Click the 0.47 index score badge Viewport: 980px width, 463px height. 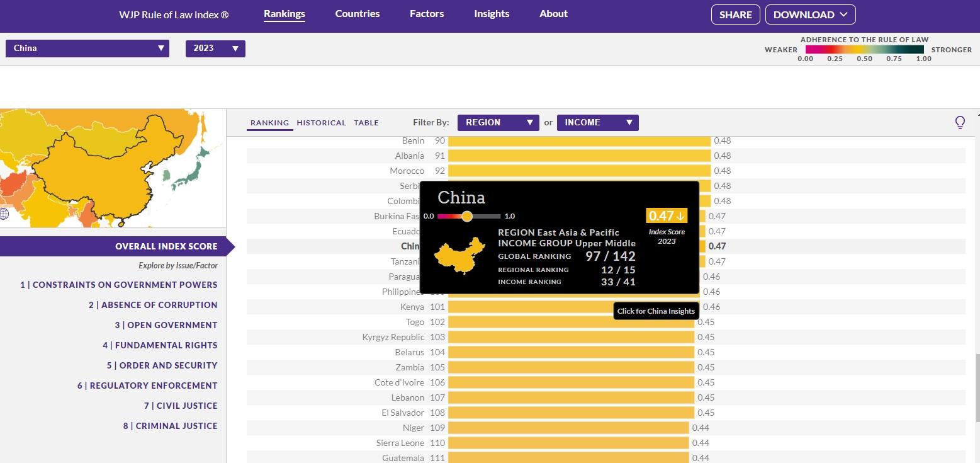[x=667, y=216]
